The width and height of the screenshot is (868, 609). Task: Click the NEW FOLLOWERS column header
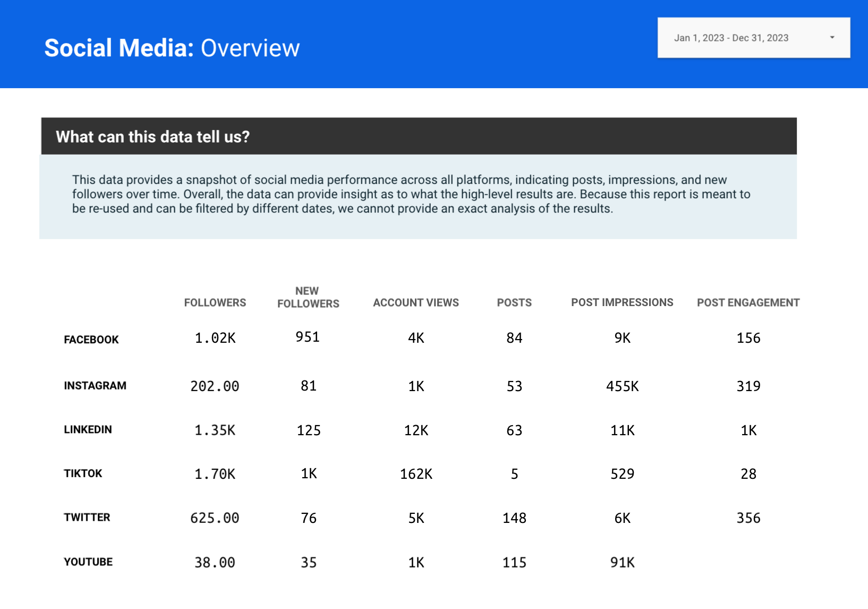point(308,297)
